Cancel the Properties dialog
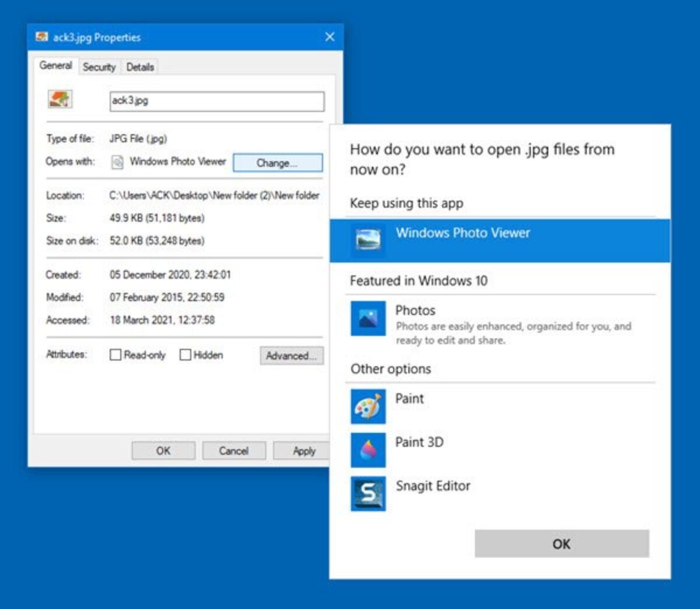The height and width of the screenshot is (609, 700). click(x=233, y=450)
